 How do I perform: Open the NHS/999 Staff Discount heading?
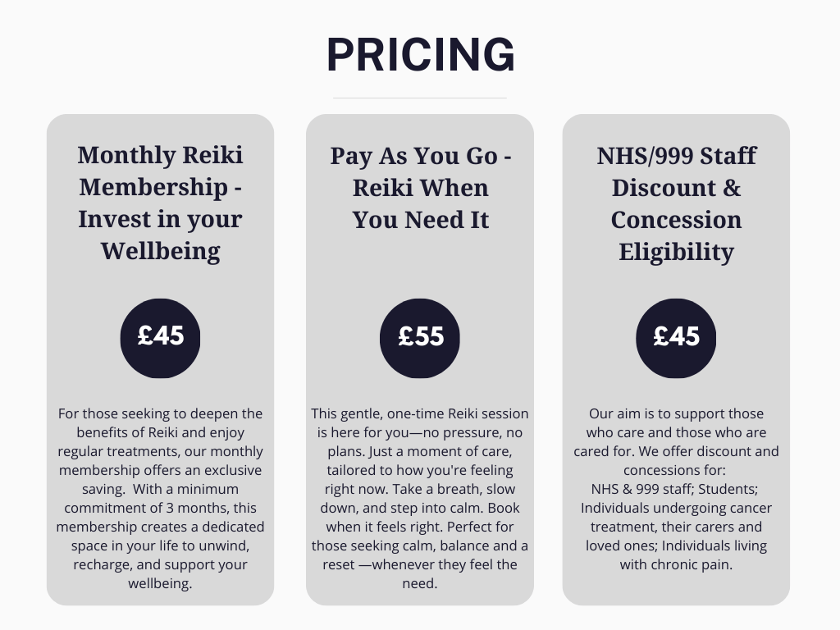click(676, 203)
